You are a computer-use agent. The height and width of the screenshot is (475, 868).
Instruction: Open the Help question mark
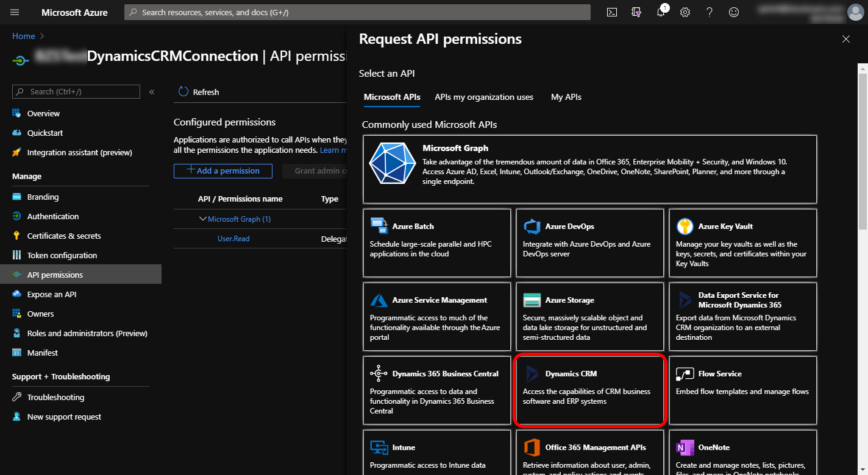(x=710, y=12)
